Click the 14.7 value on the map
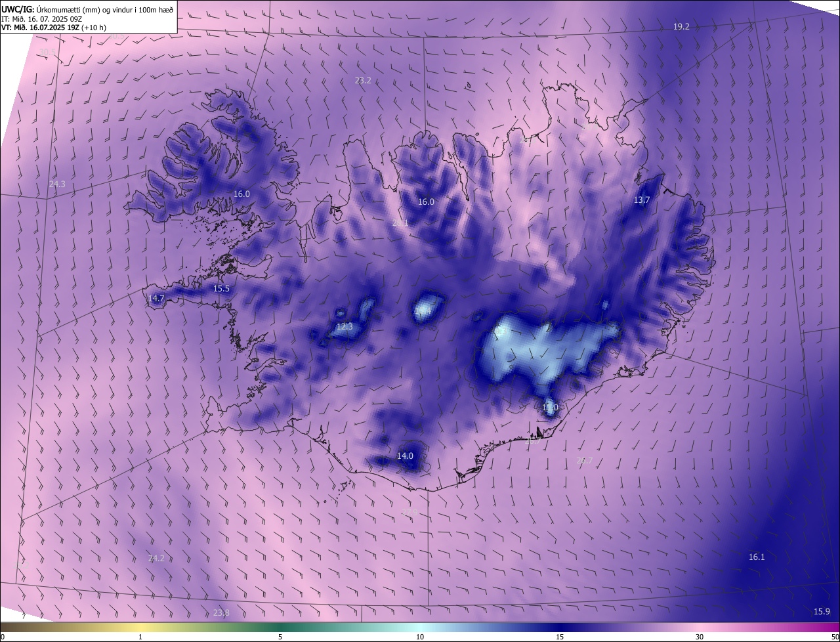 (x=156, y=298)
